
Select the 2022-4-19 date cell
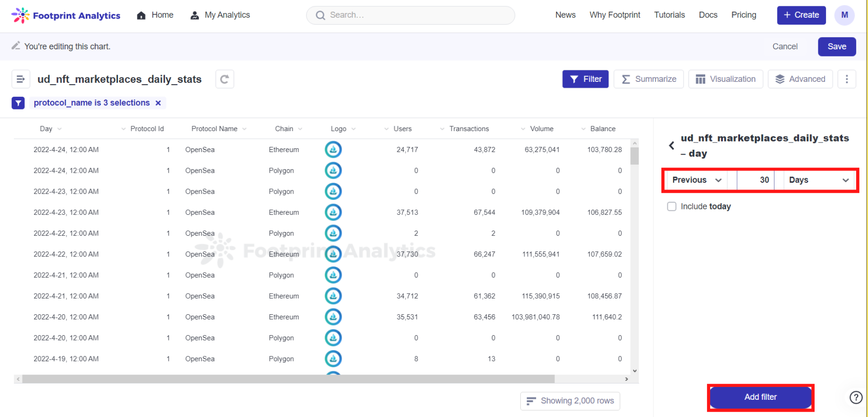(66, 359)
